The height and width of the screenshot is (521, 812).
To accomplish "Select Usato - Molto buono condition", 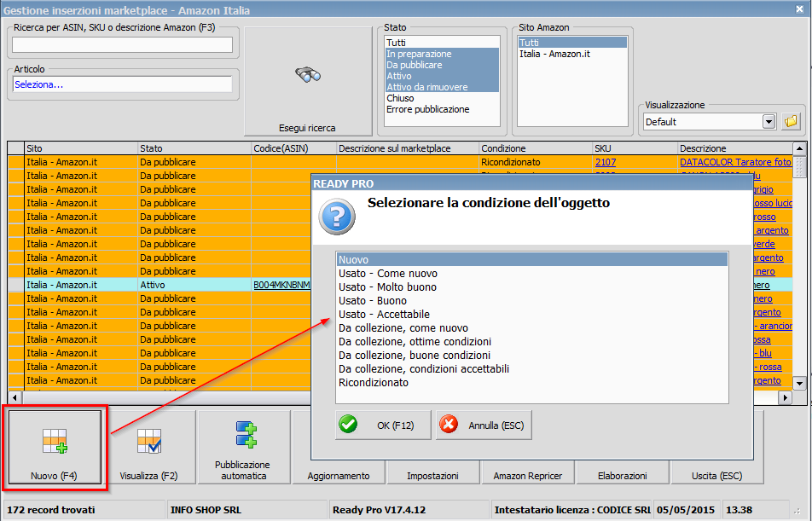I will click(532, 287).
